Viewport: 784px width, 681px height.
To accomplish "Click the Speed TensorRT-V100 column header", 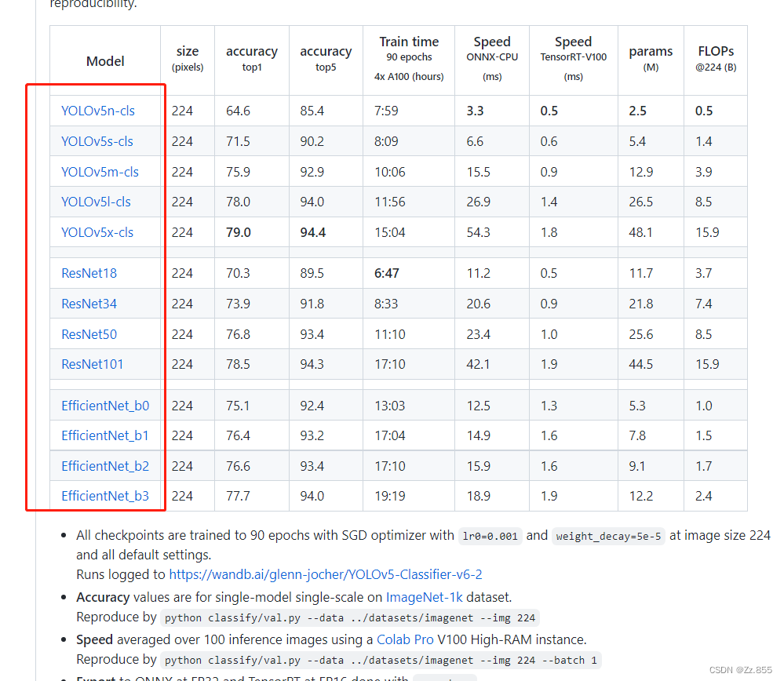I will point(574,59).
